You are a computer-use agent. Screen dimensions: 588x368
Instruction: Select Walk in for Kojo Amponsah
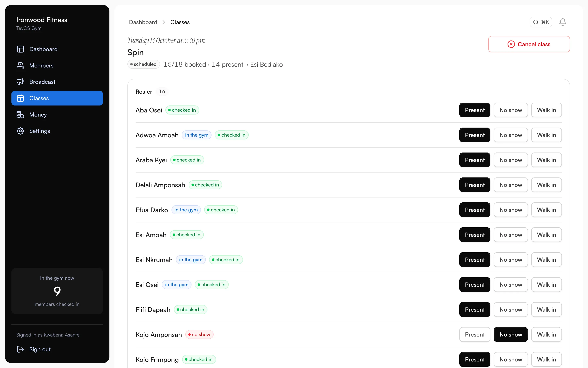[x=546, y=335]
